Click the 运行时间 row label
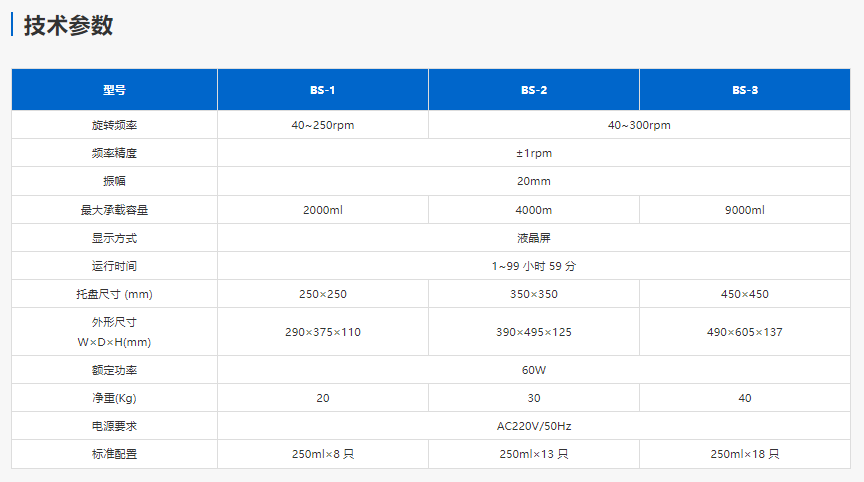The height and width of the screenshot is (482, 864). (x=114, y=266)
